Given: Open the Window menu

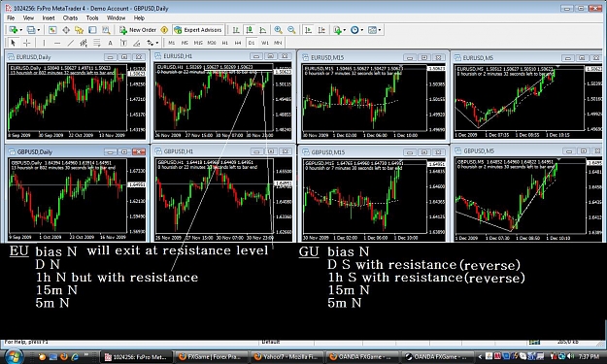Looking at the screenshot, I should coord(116,17).
